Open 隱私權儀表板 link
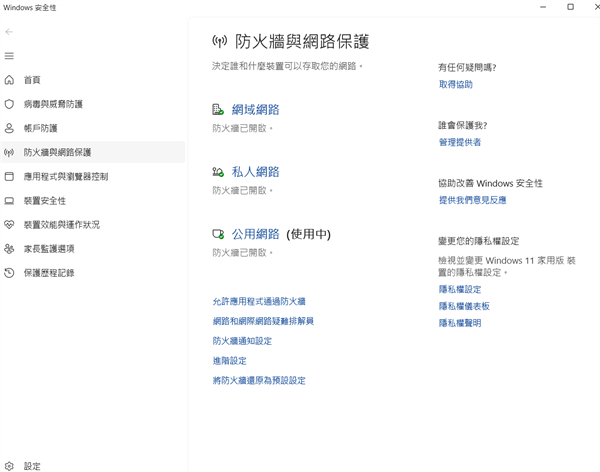 click(464, 306)
